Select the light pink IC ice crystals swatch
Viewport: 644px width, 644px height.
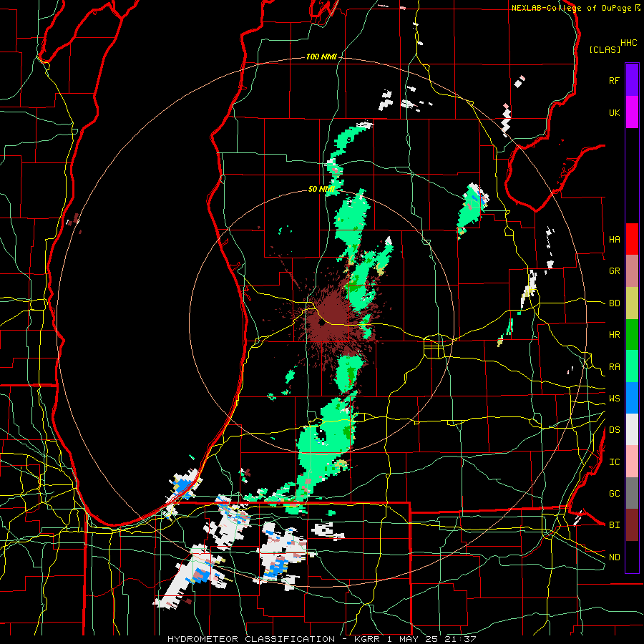632,462
